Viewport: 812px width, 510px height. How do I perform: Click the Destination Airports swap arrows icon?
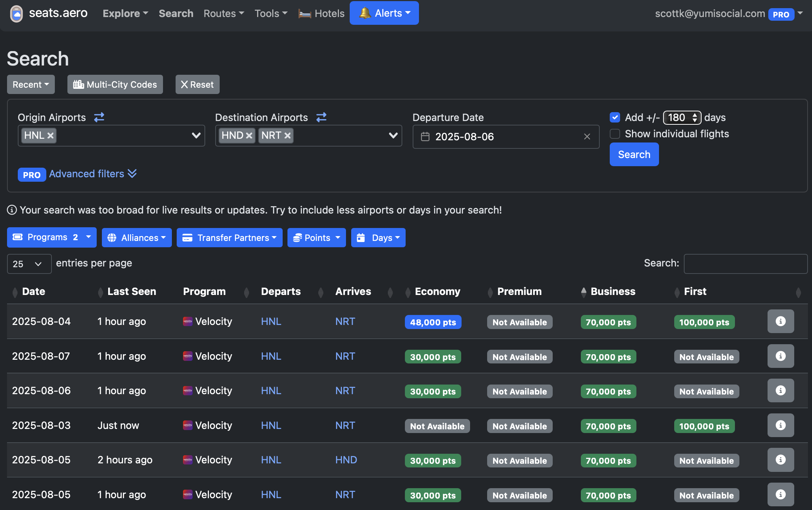(321, 117)
